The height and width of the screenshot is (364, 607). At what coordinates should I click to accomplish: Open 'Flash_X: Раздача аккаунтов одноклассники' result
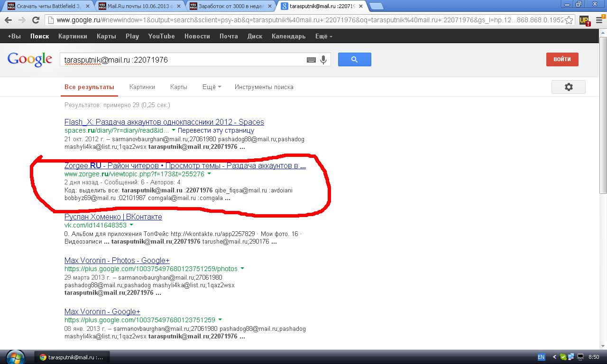tap(164, 122)
